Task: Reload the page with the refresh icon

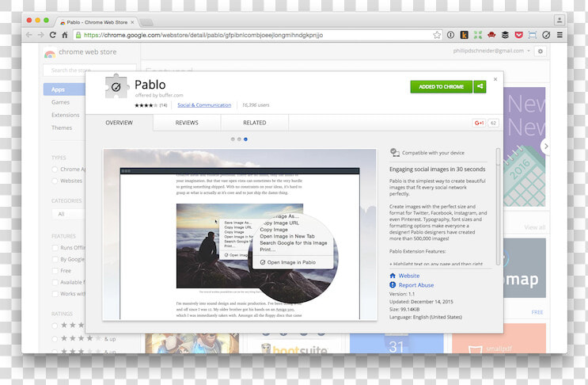Action: pos(53,35)
